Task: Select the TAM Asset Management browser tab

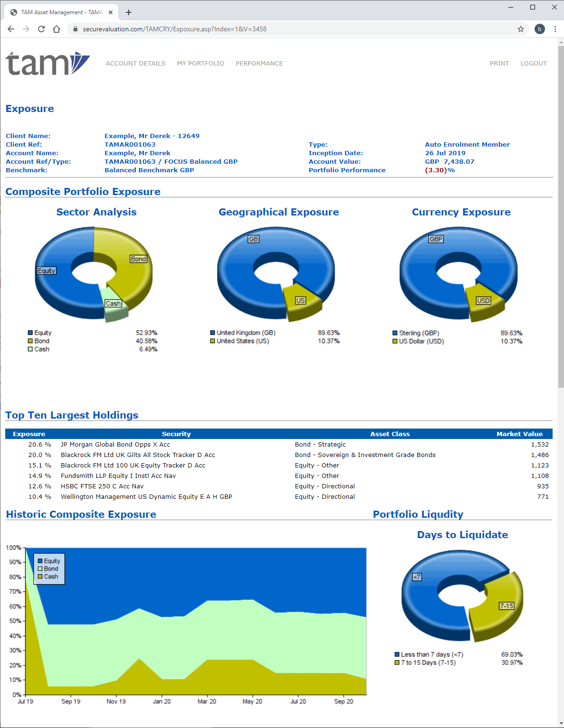Action: click(62, 12)
